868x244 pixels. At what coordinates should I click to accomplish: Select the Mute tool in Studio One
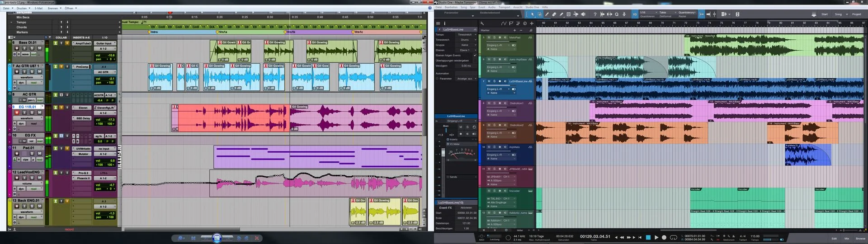(568, 14)
